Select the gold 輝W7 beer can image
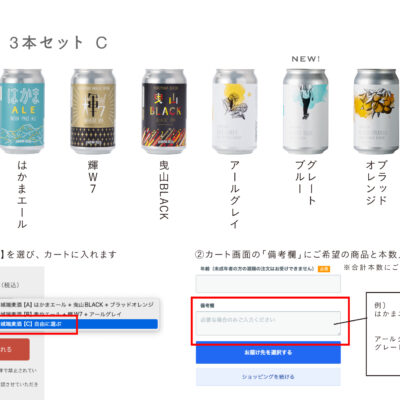The image size is (400, 400). 93,111
